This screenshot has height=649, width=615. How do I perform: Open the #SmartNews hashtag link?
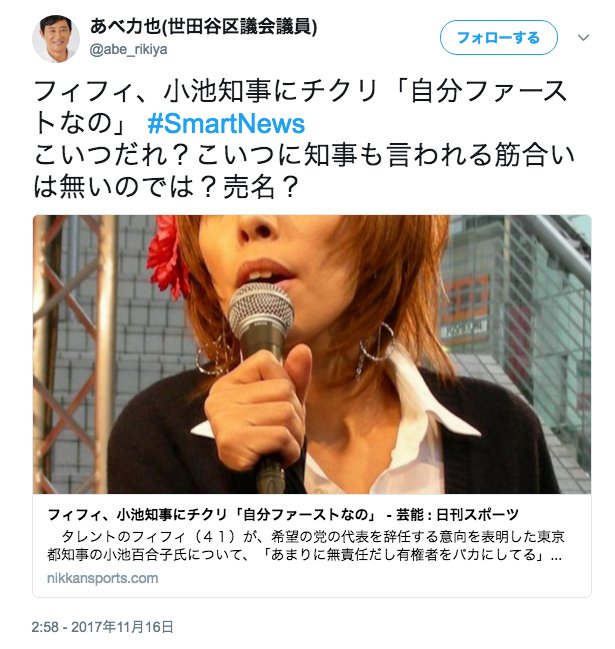tap(226, 123)
